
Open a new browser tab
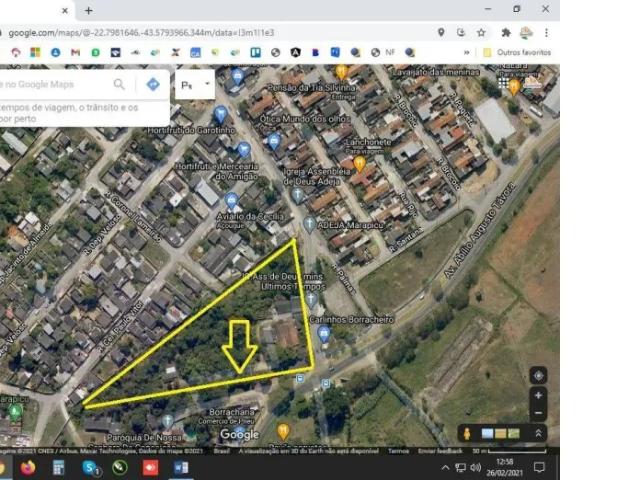(88, 10)
